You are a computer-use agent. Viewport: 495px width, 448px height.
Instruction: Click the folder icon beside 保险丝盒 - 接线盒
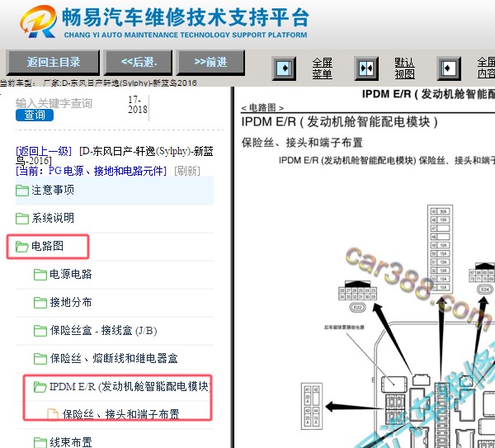point(40,331)
